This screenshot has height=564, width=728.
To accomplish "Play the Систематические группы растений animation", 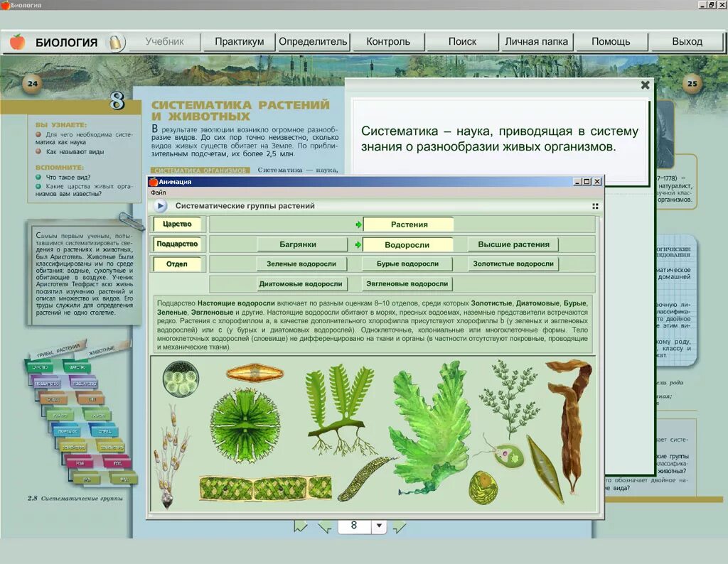I will [x=160, y=205].
